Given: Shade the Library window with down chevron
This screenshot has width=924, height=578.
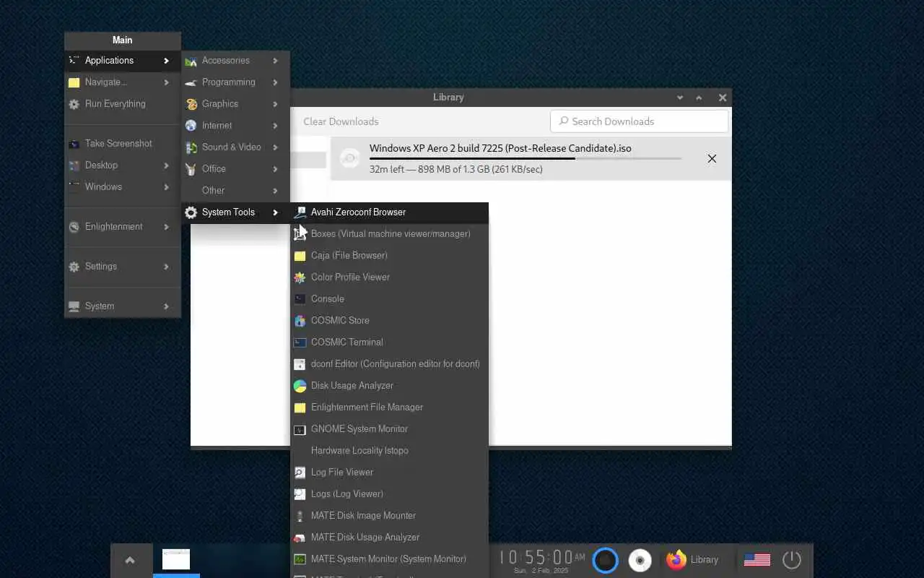Looking at the screenshot, I should point(680,98).
